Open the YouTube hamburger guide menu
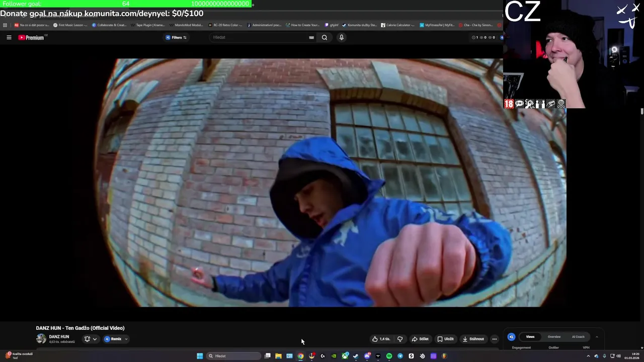This screenshot has width=644, height=362. 9,37
